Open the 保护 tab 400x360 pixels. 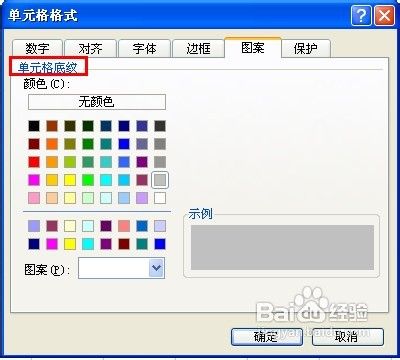pos(306,49)
